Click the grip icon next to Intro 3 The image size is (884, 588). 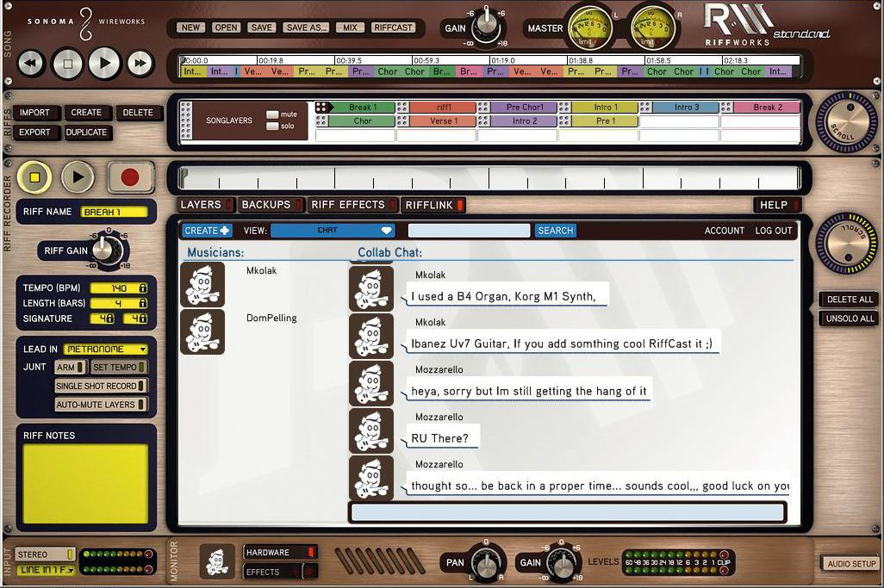[645, 107]
